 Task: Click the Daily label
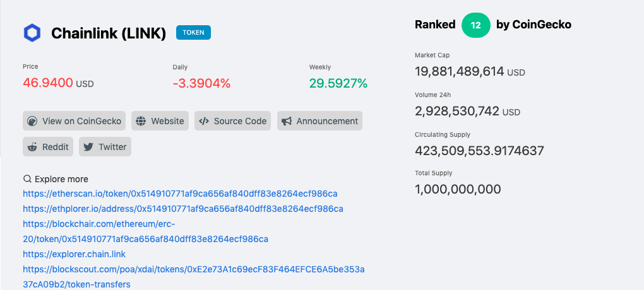(x=181, y=67)
